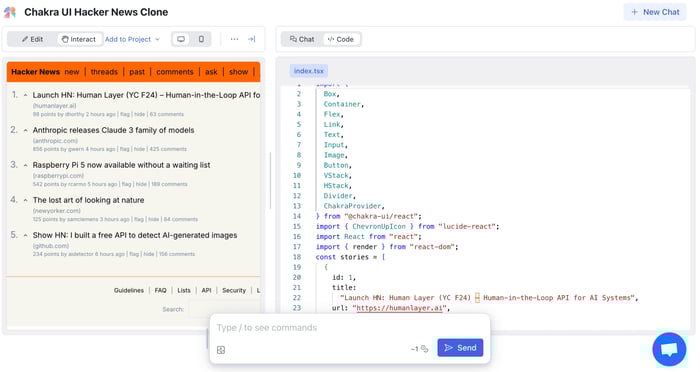Attach an image with prompt box icon
This screenshot has width=700, height=372.
pos(221,350)
